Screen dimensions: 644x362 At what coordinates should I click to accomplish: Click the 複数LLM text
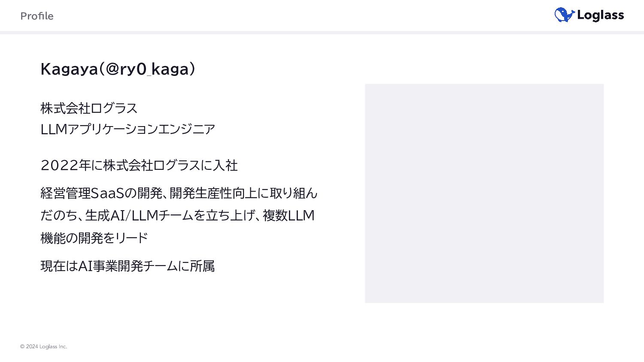[289, 215]
